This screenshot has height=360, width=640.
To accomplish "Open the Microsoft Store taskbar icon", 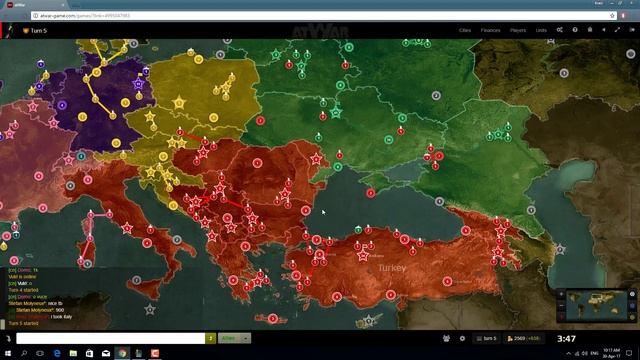I will (x=89, y=353).
